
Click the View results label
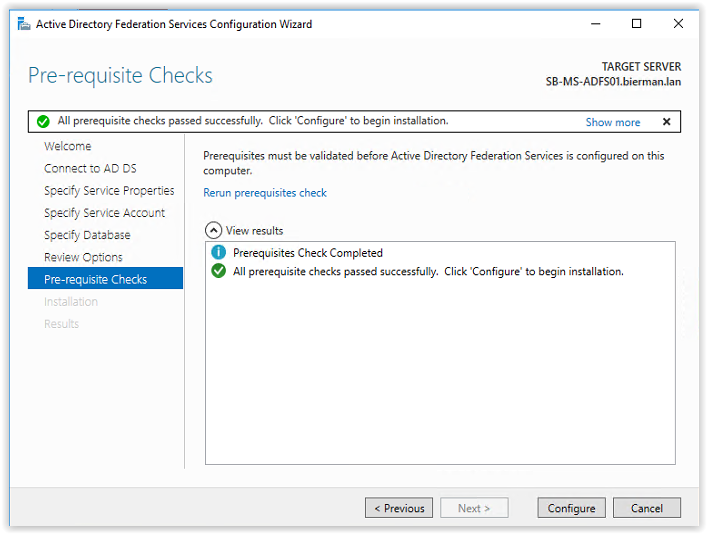[254, 230]
